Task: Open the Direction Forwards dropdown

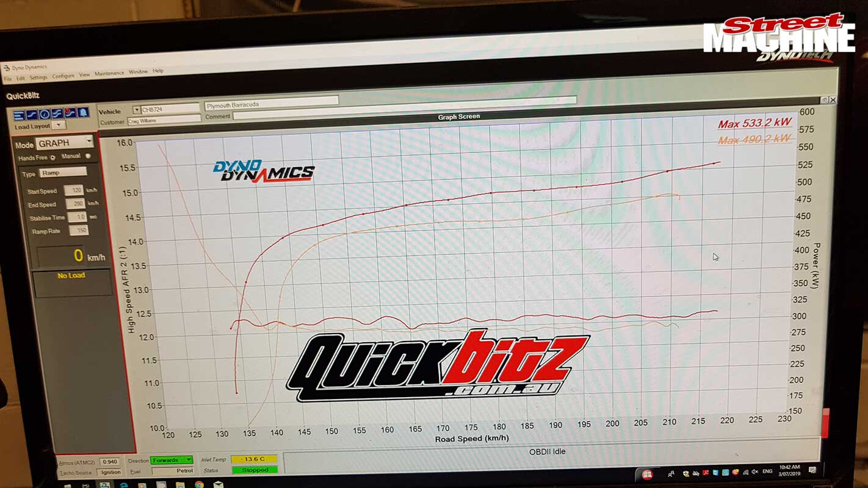Action: 172,460
